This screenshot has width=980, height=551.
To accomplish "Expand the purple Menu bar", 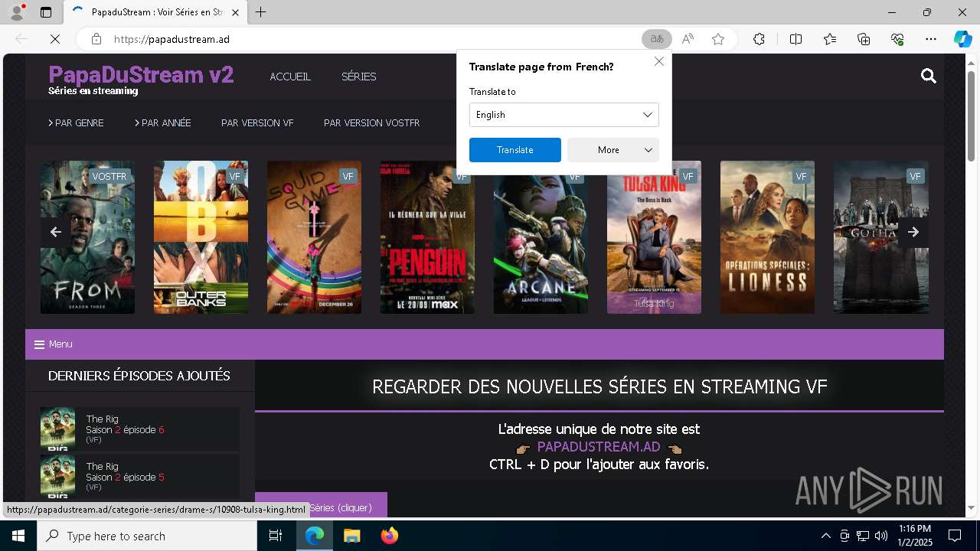I will click(485, 344).
